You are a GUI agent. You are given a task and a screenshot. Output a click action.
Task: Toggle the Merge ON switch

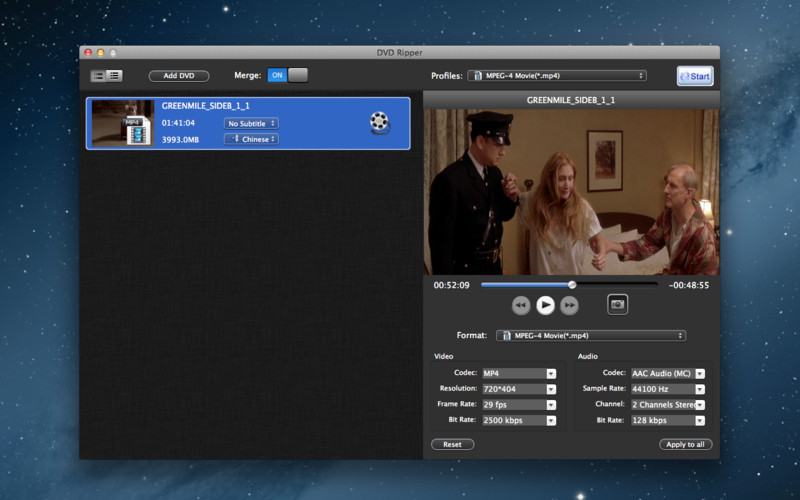coord(288,75)
